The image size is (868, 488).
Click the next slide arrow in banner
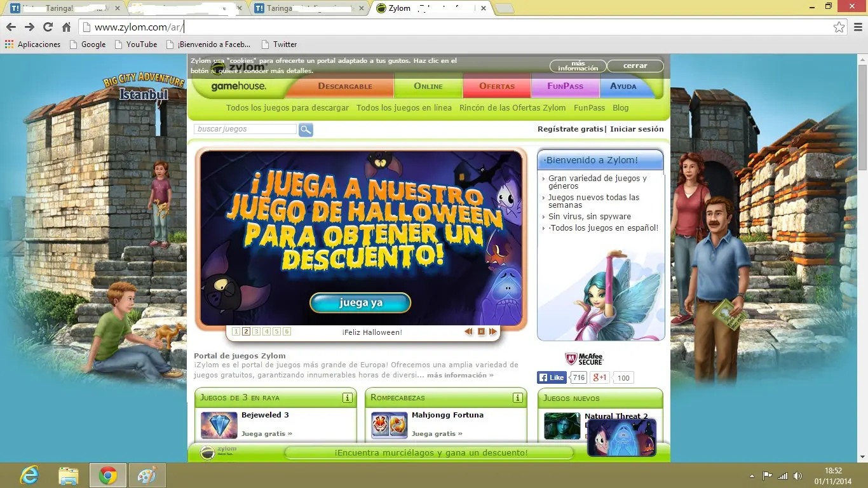pyautogui.click(x=494, y=332)
